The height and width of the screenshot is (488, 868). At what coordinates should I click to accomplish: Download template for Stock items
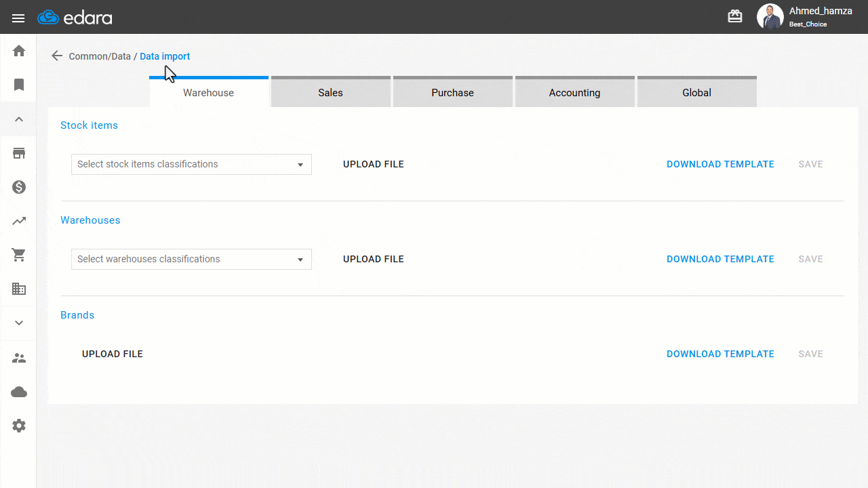[x=720, y=164]
